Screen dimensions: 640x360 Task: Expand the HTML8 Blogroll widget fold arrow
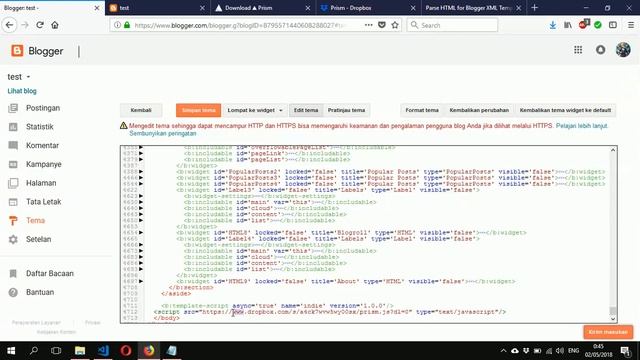click(x=141, y=233)
